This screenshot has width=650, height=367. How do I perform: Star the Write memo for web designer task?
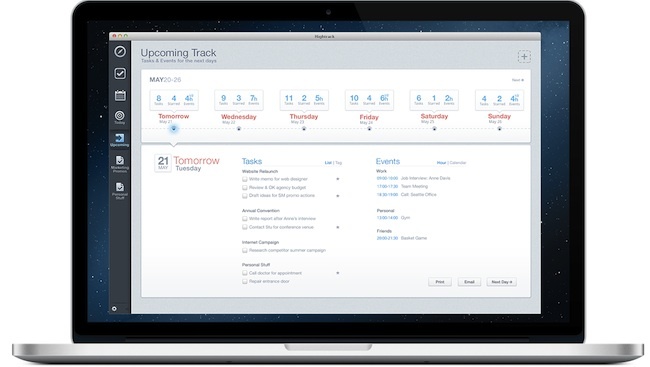click(337, 179)
